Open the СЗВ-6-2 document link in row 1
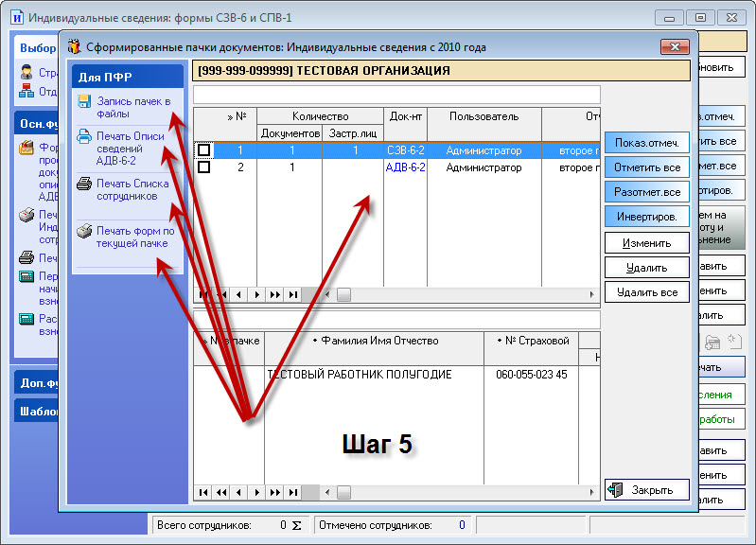This screenshot has width=756, height=545. pyautogui.click(x=405, y=150)
